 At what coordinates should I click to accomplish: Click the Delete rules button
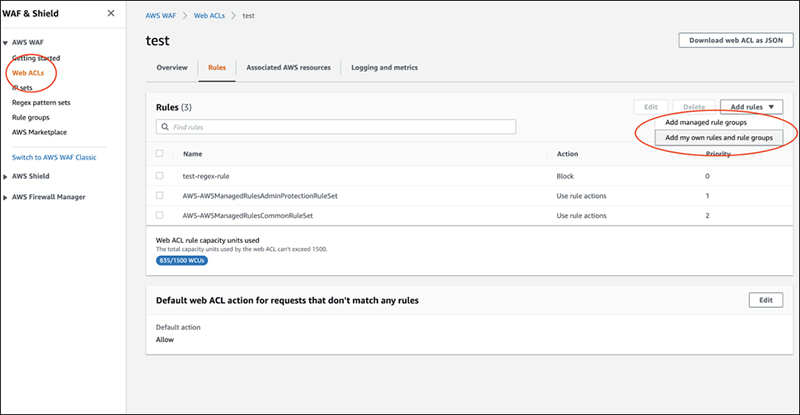pyautogui.click(x=694, y=107)
